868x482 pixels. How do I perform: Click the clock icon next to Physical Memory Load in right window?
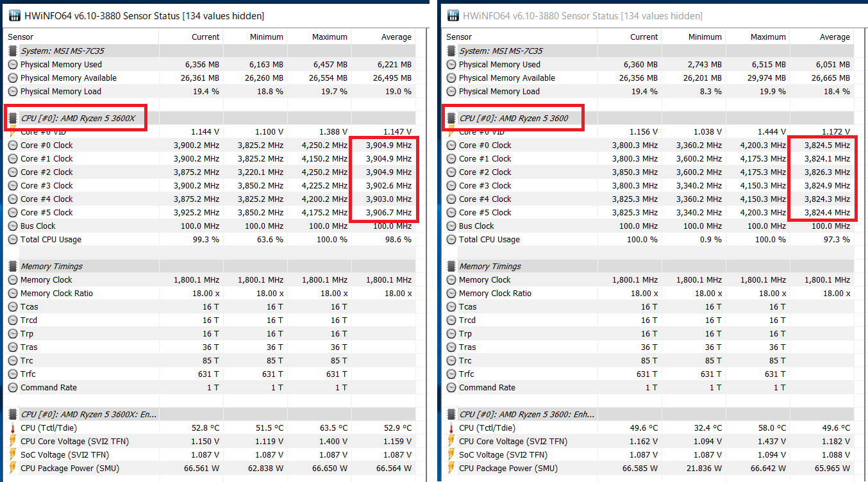click(x=451, y=91)
